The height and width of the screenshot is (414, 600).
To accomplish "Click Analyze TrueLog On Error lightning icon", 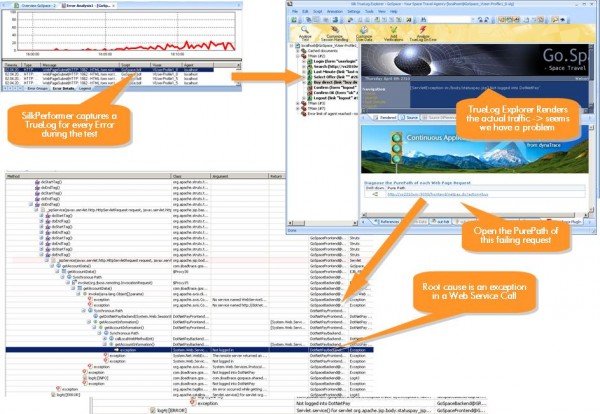I will (x=423, y=29).
